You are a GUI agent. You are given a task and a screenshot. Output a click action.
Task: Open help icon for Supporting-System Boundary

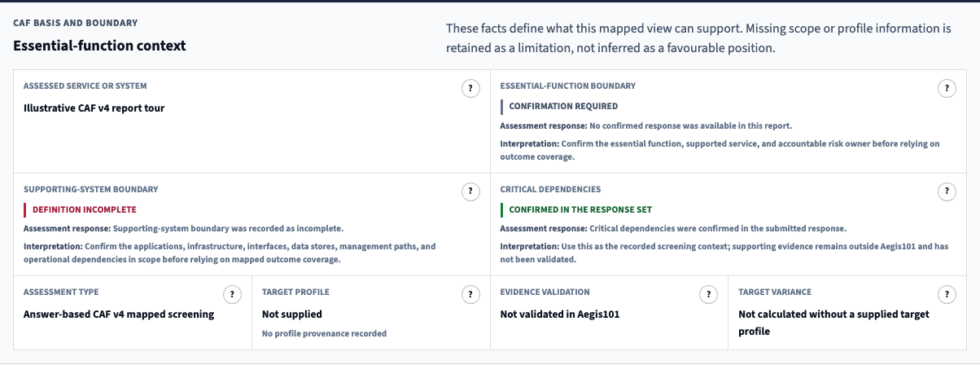pos(470,192)
